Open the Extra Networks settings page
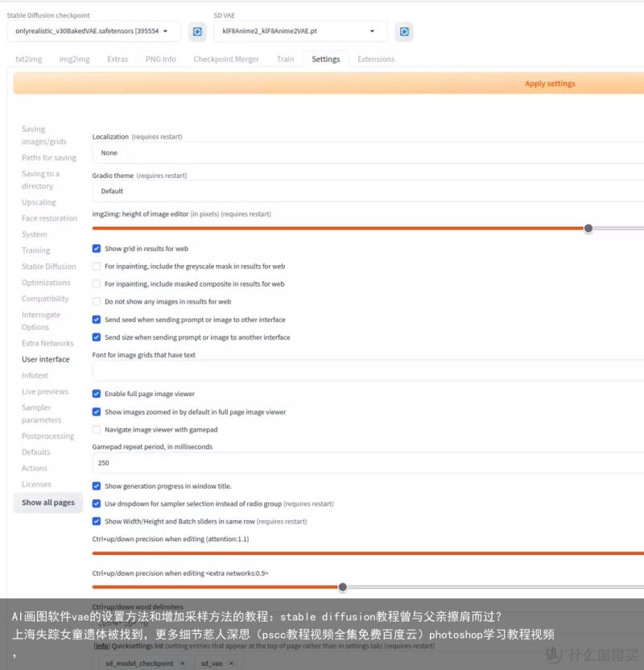The image size is (644, 670). (x=47, y=343)
